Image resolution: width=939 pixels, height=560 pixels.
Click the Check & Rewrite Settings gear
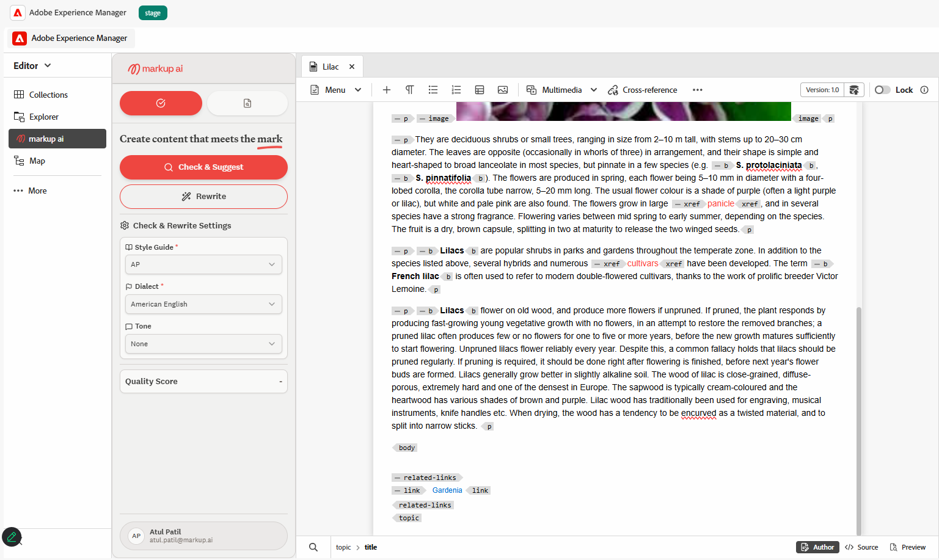click(x=125, y=225)
